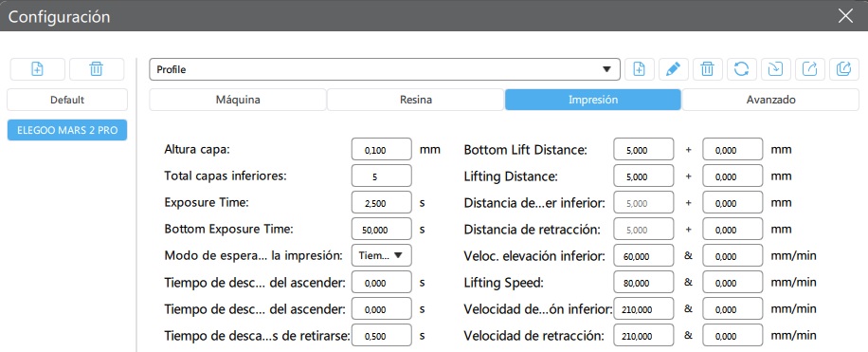Screen dimensions: 868x352
Task: Click the Bottom Exposure Time field
Action: pyautogui.click(x=382, y=229)
